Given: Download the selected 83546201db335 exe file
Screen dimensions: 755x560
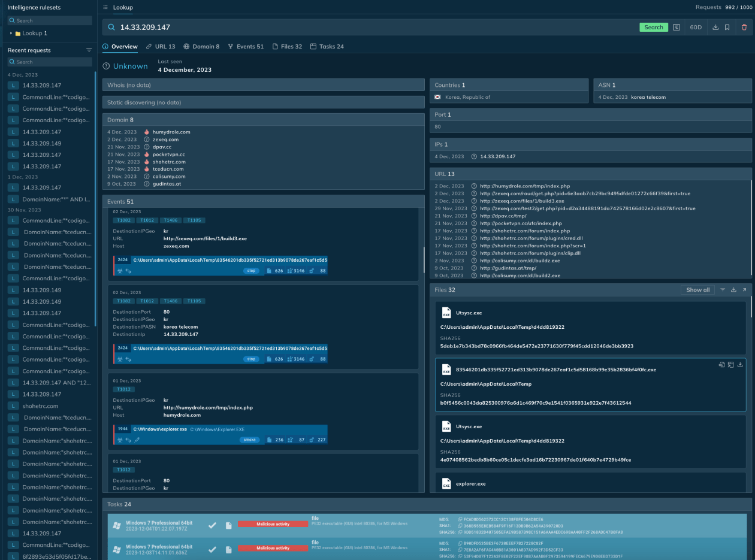Looking at the screenshot, I should [740, 364].
